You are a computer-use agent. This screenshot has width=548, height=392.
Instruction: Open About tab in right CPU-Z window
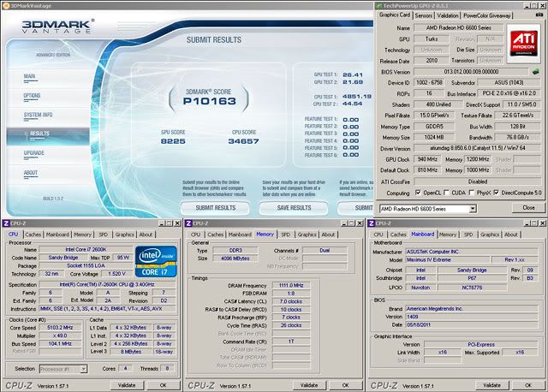coord(511,235)
